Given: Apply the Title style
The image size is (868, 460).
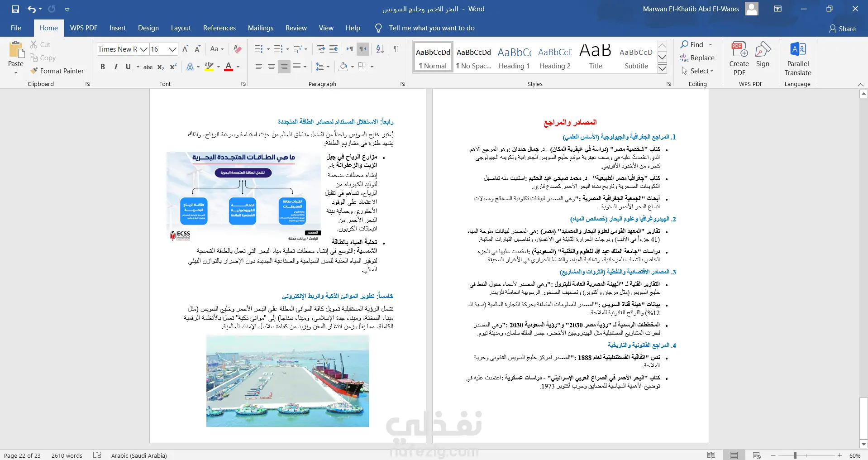Looking at the screenshot, I should [x=596, y=57].
